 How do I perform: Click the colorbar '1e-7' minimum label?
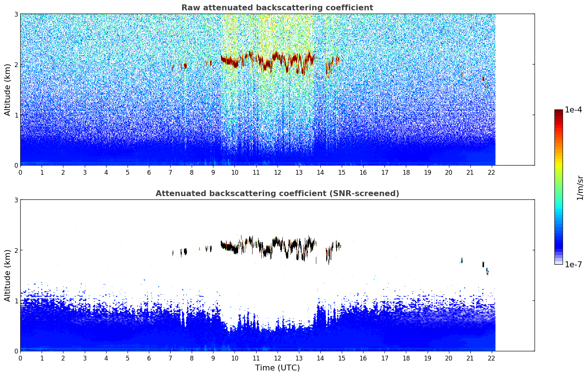(573, 264)
